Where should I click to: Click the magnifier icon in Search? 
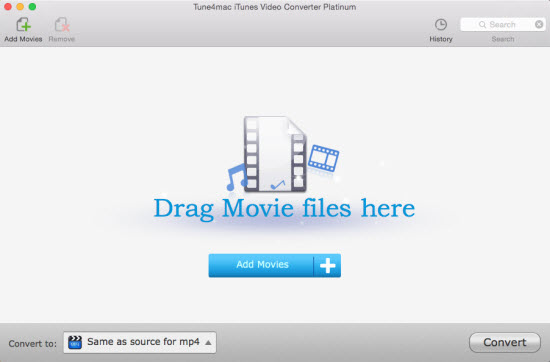coord(482,25)
